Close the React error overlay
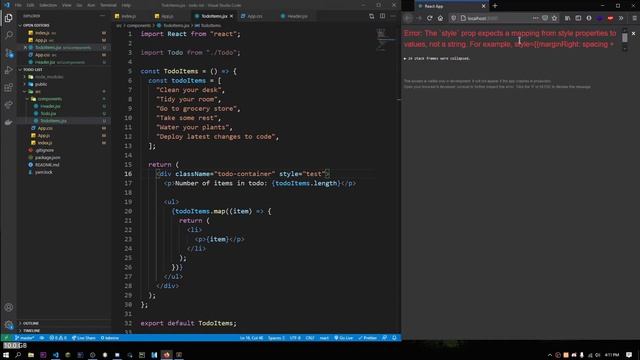Viewport: 640px width, 360px height. pyautogui.click(x=633, y=33)
